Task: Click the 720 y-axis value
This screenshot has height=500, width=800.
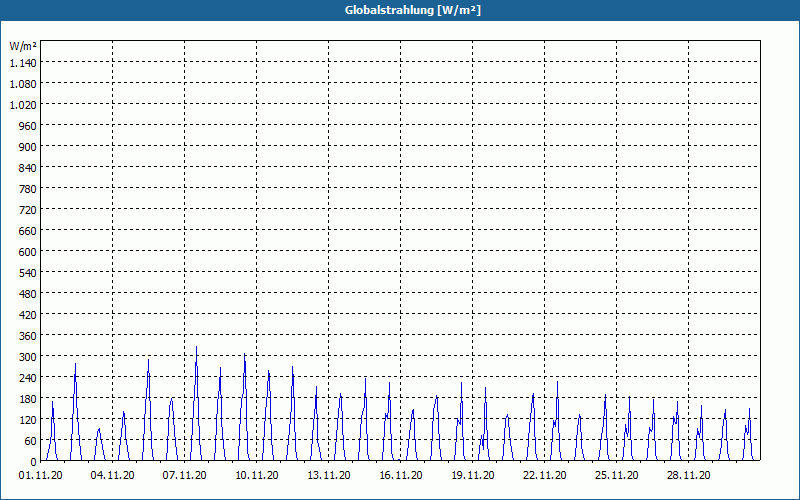Action: coord(28,210)
